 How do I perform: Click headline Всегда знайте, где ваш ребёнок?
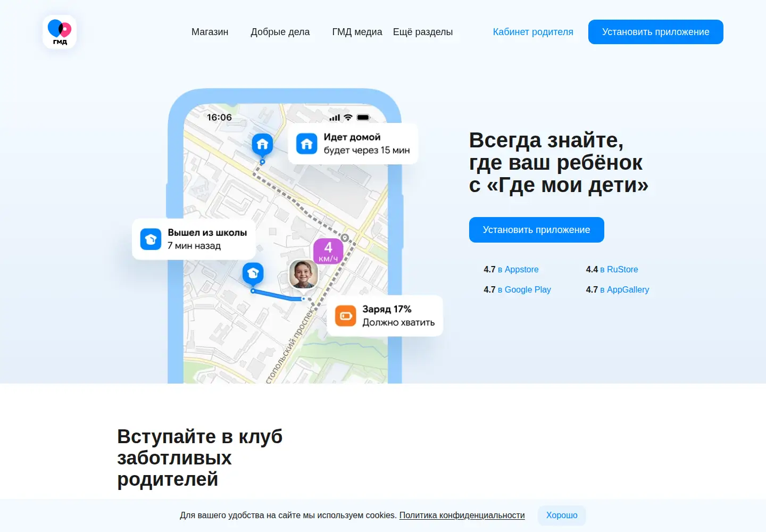(559, 163)
